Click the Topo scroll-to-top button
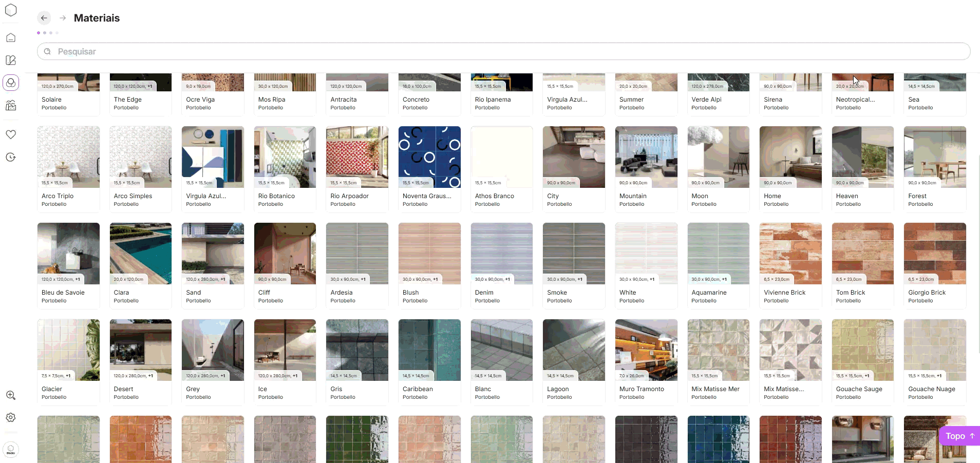Viewport: 980px width, 463px height. click(959, 436)
